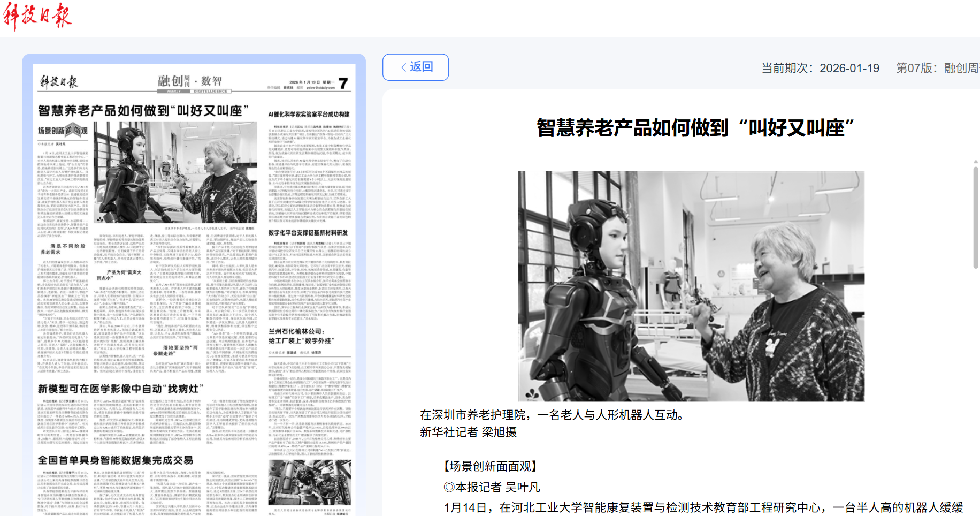Screen dimensions: 980x516
Task: Click the 科技日报 masthead inside newspaper preview
Action: [59, 82]
